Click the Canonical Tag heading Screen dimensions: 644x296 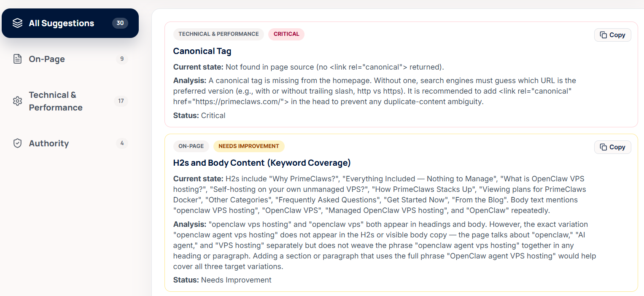point(202,51)
